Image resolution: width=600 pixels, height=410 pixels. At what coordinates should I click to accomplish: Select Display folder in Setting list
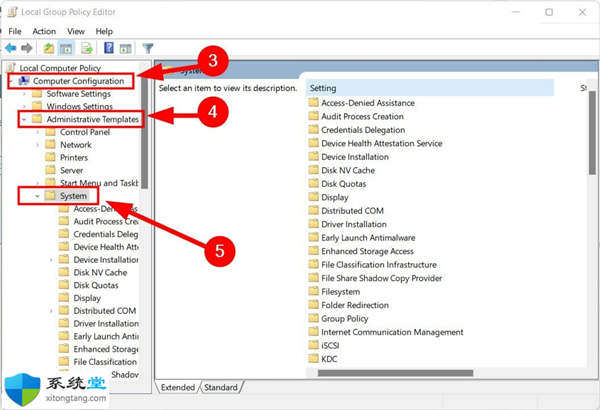(x=329, y=197)
